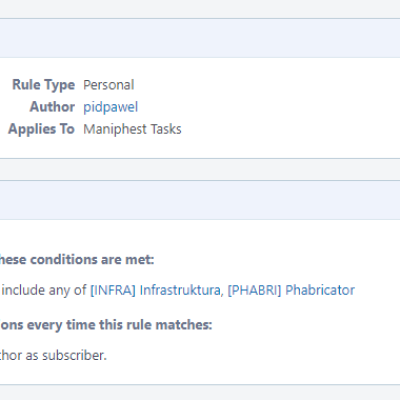Click the 'every time this rule matches' heading
400x400 pixels.
106,325
